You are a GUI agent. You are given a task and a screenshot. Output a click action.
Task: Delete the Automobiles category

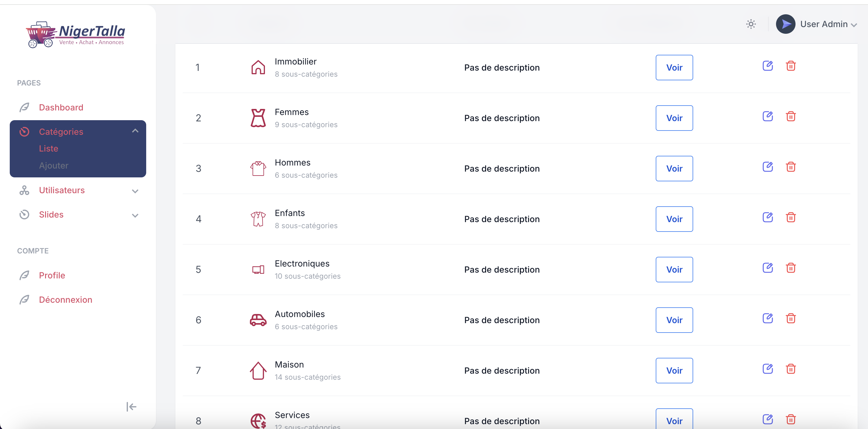pos(791,318)
